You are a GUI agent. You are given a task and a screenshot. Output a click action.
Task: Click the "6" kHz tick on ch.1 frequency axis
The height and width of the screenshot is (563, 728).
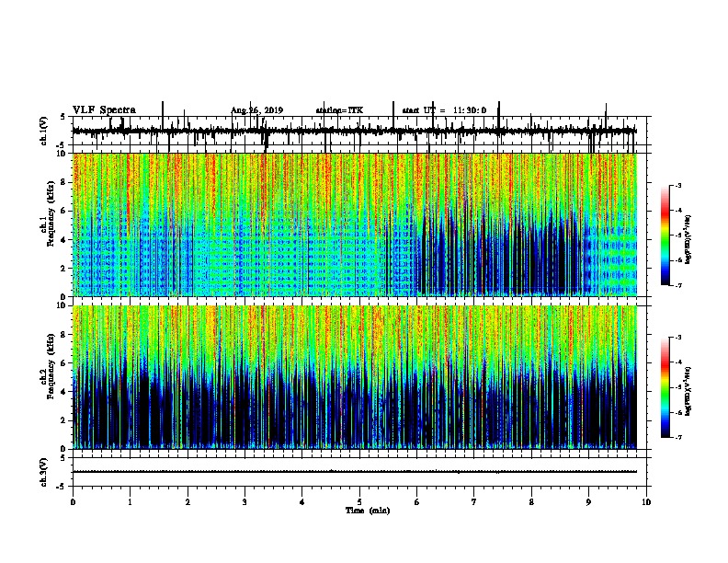coord(64,211)
